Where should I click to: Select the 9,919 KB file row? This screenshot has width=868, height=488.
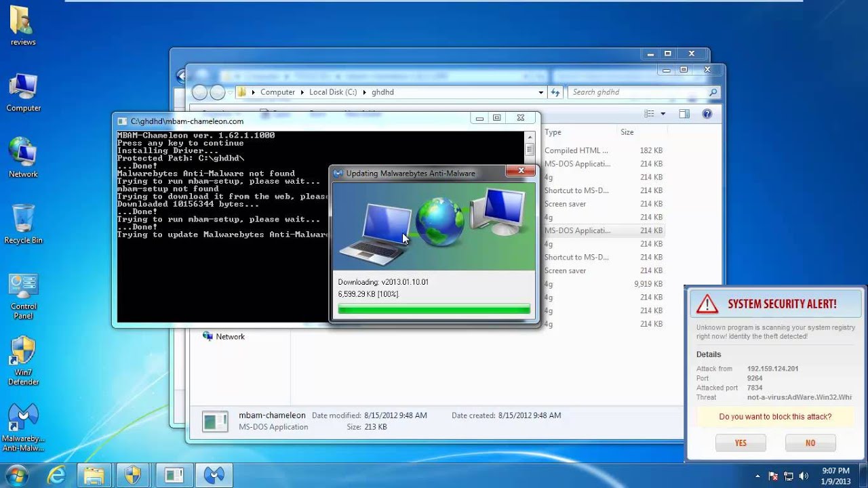click(604, 284)
